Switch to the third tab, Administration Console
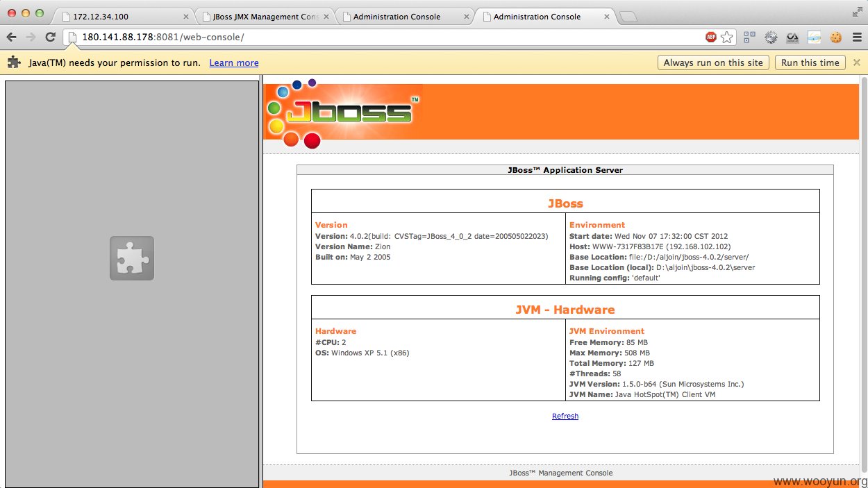 (405, 17)
